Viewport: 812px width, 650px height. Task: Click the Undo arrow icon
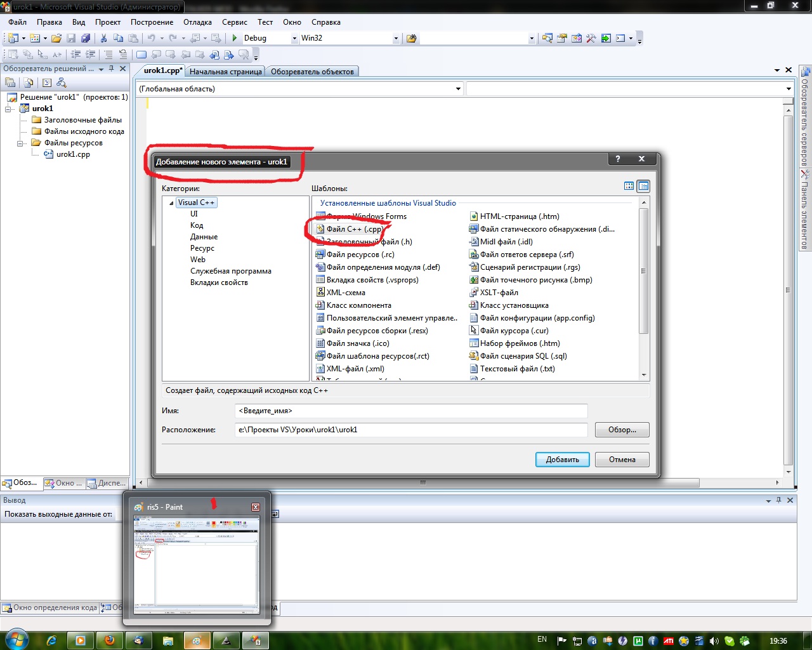(151, 38)
